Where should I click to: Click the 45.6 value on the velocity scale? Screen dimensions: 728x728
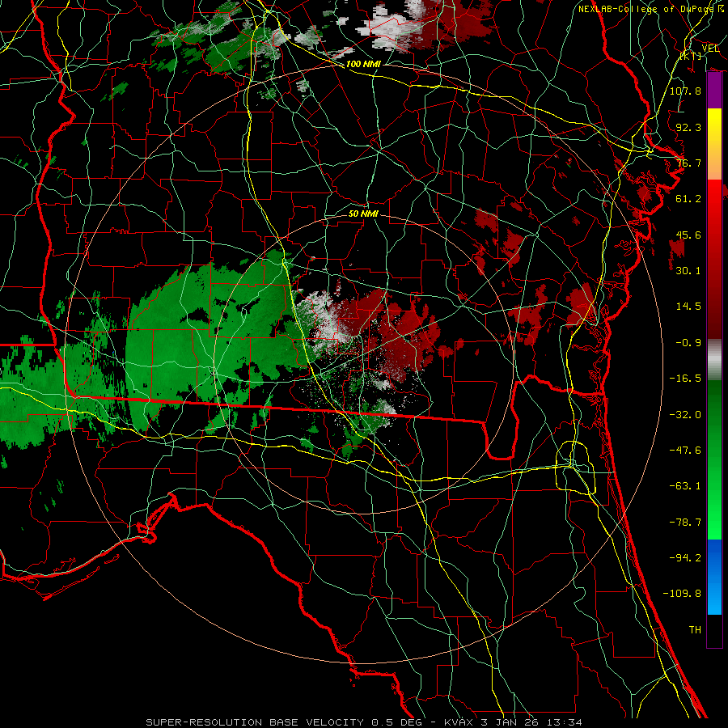click(x=688, y=235)
